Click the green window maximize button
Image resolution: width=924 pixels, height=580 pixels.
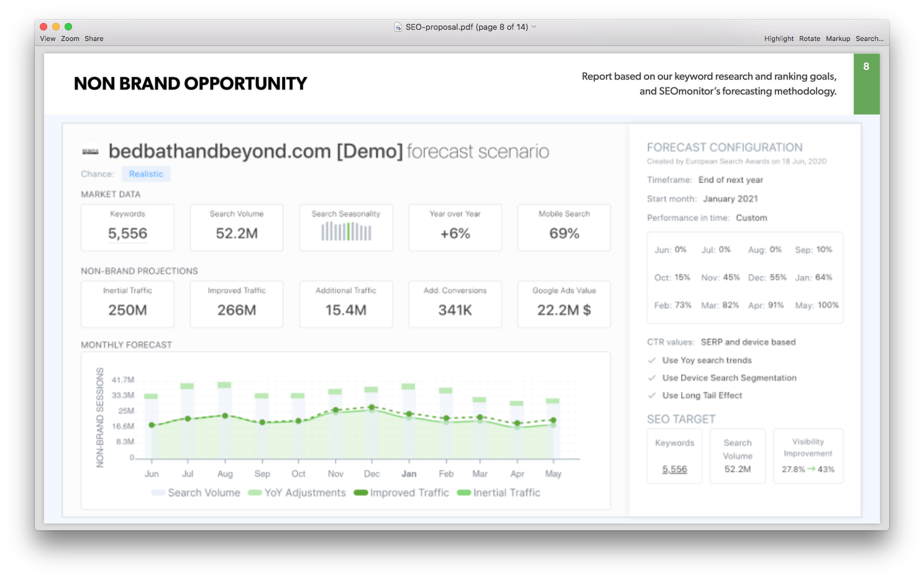68,27
